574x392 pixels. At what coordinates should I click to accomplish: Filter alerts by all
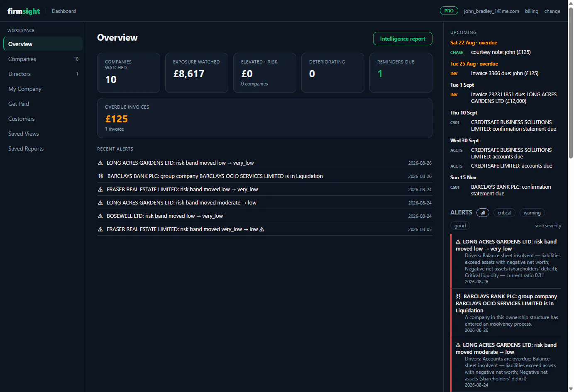pyautogui.click(x=483, y=213)
